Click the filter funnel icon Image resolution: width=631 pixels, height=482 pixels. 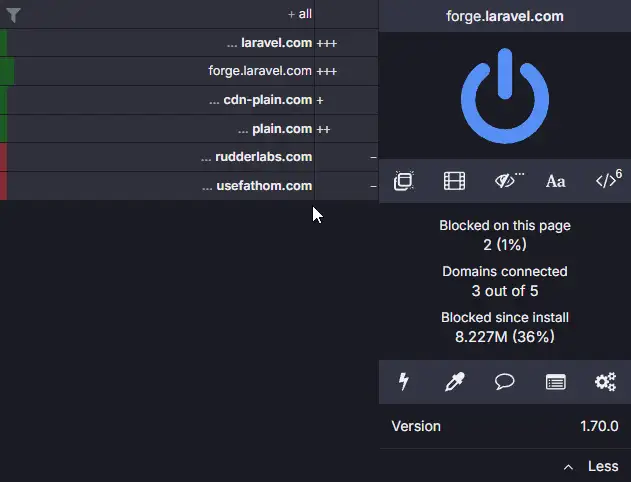[13, 15]
